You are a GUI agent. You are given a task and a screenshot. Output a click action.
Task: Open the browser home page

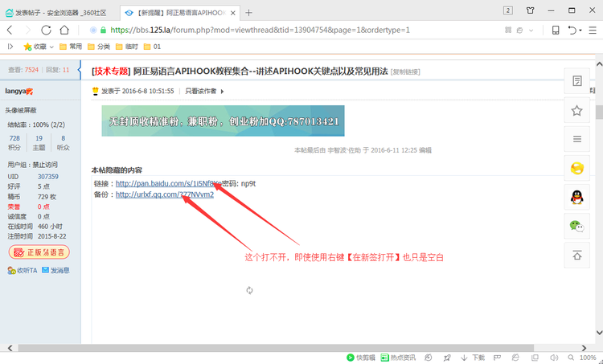click(x=64, y=30)
